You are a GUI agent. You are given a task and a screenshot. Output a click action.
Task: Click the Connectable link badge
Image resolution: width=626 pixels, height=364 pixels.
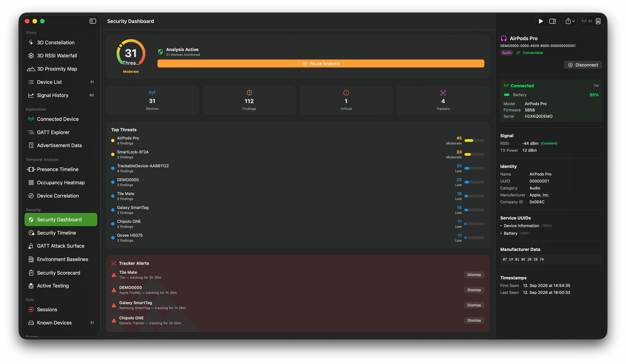530,53
